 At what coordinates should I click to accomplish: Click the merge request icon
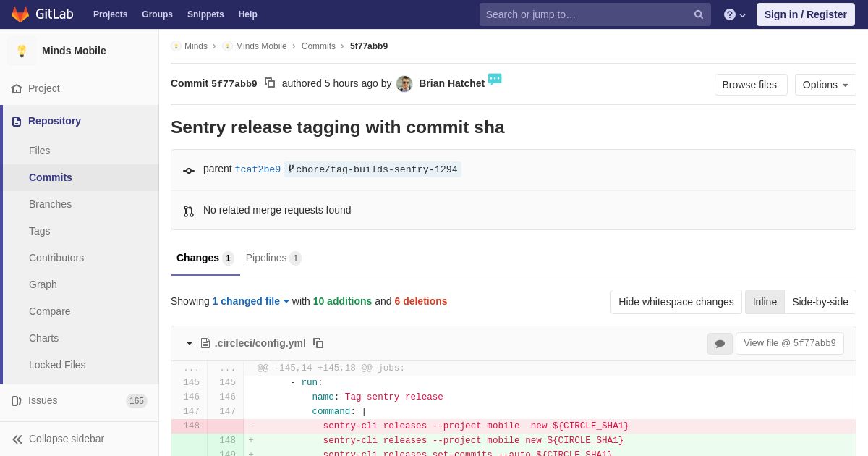click(x=189, y=211)
